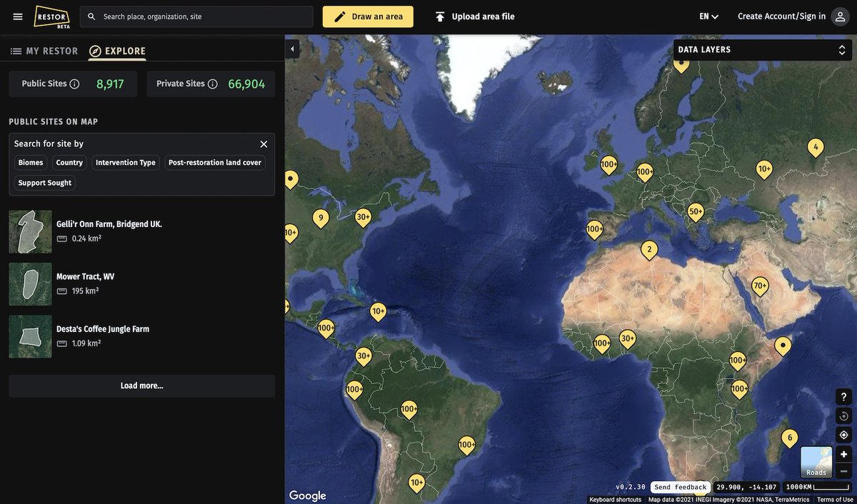Open the user account avatar icon
Image resolution: width=857 pixels, height=504 pixels.
click(840, 16)
